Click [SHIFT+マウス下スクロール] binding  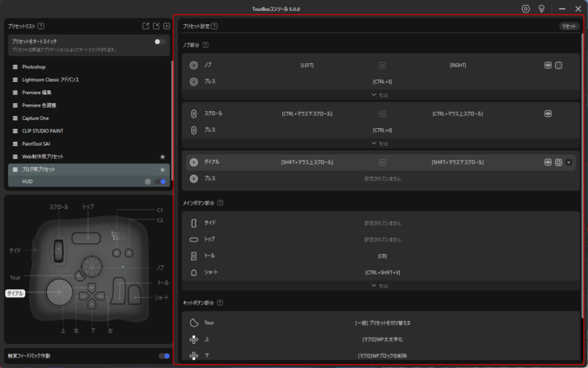(457, 162)
